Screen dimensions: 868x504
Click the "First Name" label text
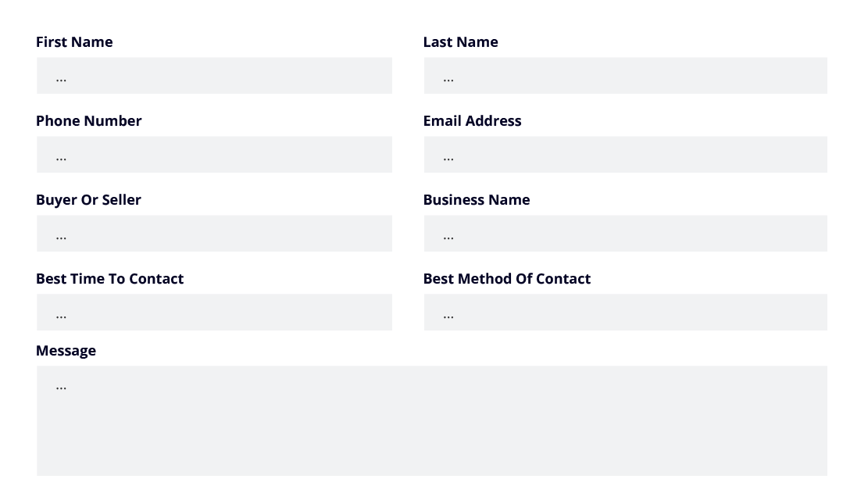tap(74, 42)
